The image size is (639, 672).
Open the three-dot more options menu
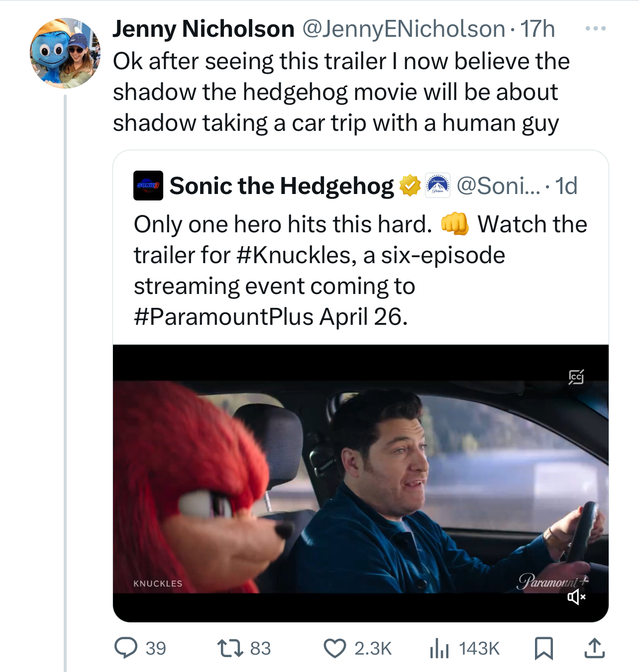(x=596, y=29)
